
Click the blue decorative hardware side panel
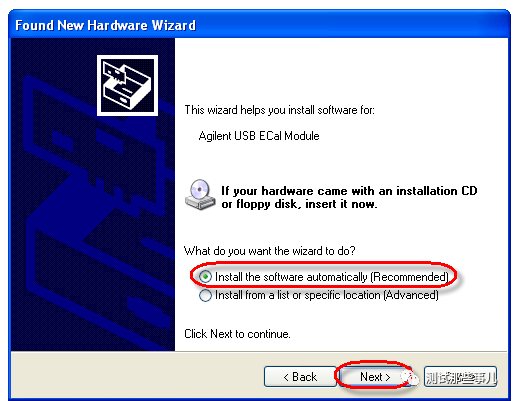[x=93, y=194]
